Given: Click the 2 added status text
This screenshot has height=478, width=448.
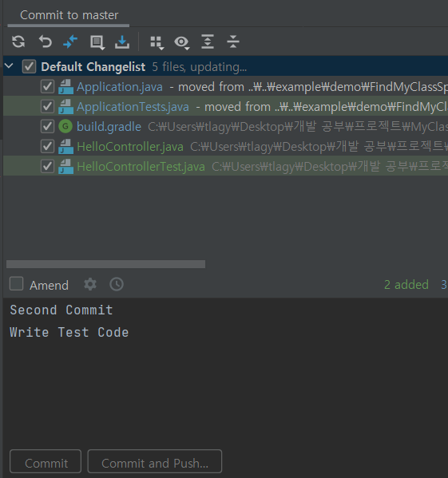Looking at the screenshot, I should 406,285.
